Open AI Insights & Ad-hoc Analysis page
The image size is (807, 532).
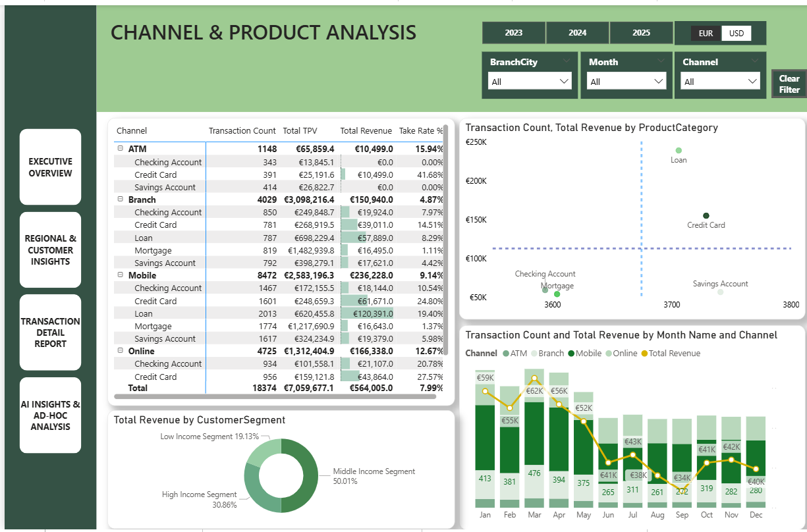(51, 415)
